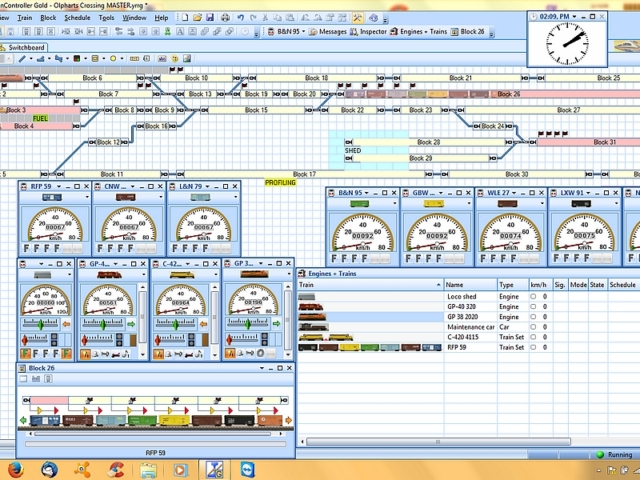Open the clock window time dropdown
The image size is (640, 480).
[574, 17]
